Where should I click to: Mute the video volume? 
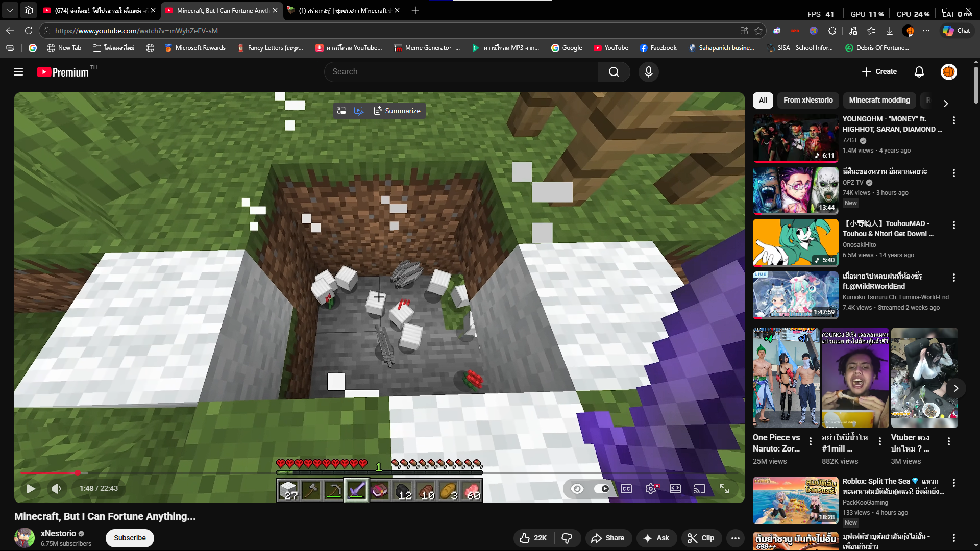(x=56, y=489)
